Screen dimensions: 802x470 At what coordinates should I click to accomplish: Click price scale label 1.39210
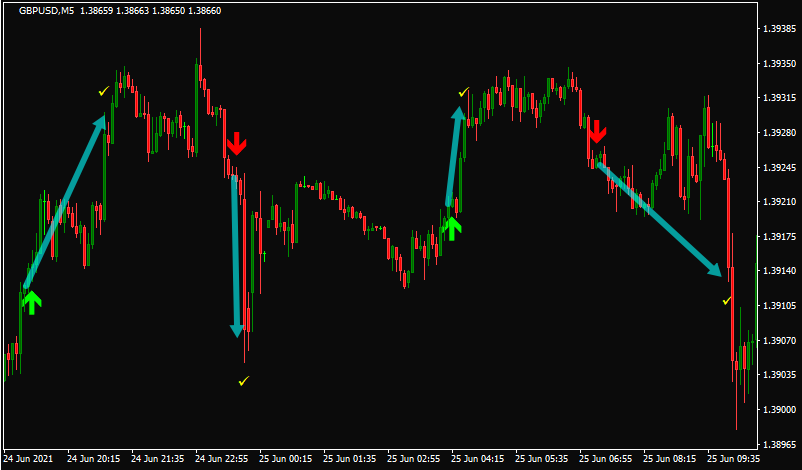[x=779, y=202]
